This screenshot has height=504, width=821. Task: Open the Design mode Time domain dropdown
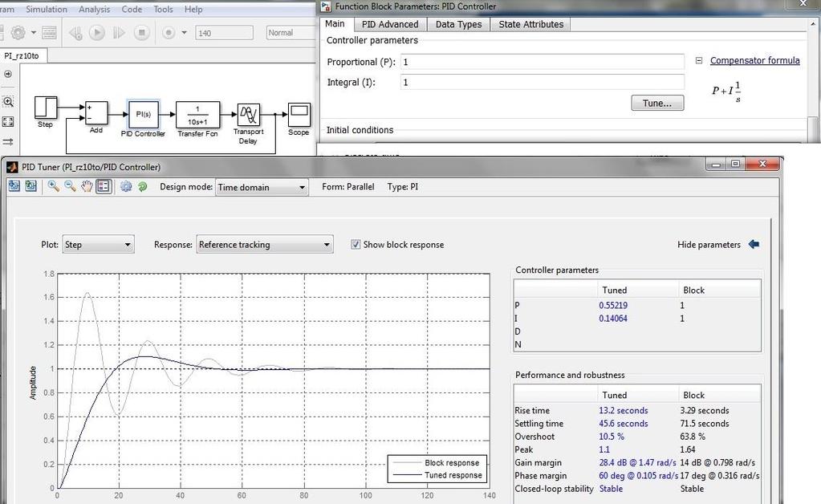pyautogui.click(x=262, y=187)
